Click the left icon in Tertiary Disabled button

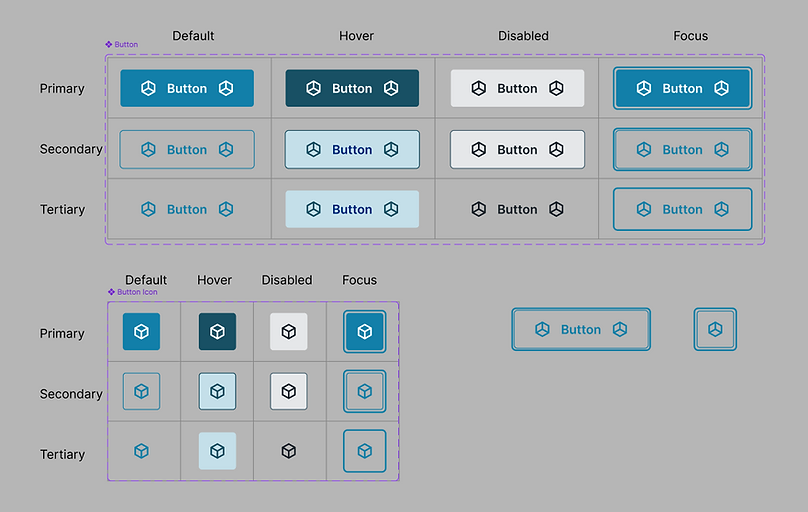tap(479, 209)
